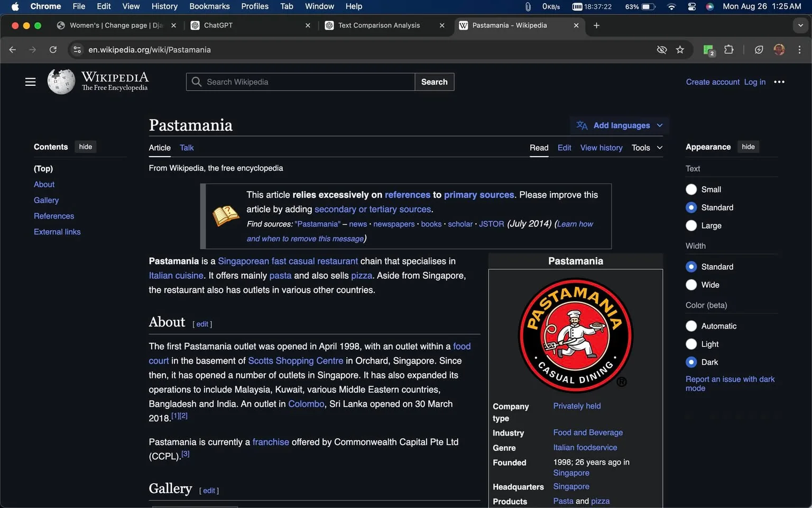Click the spiral extension icon in the toolbar
Image resolution: width=812 pixels, height=508 pixels.
pyautogui.click(x=759, y=49)
